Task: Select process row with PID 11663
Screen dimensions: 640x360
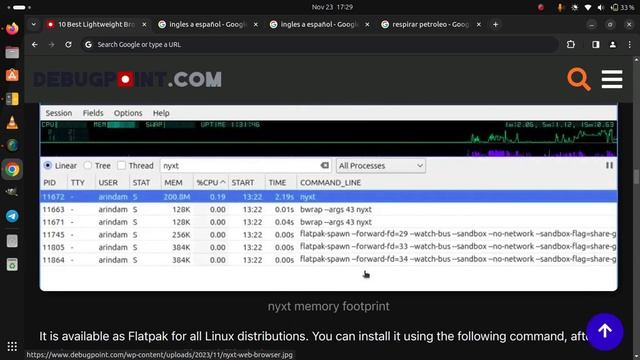Action: point(329,209)
